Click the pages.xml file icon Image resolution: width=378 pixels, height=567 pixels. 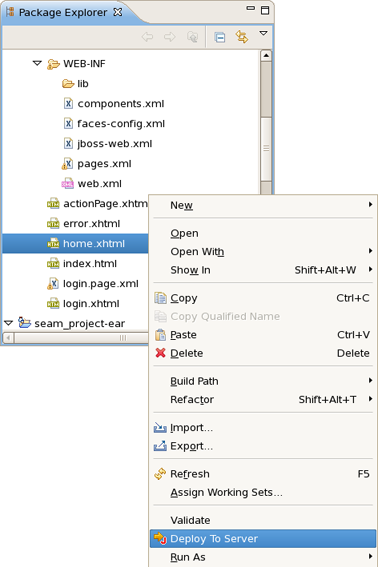tap(68, 163)
